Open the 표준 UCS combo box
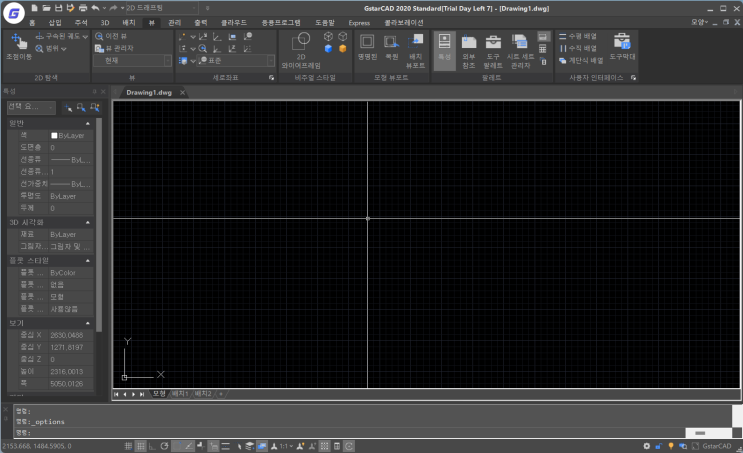743x453 pixels. (236, 61)
